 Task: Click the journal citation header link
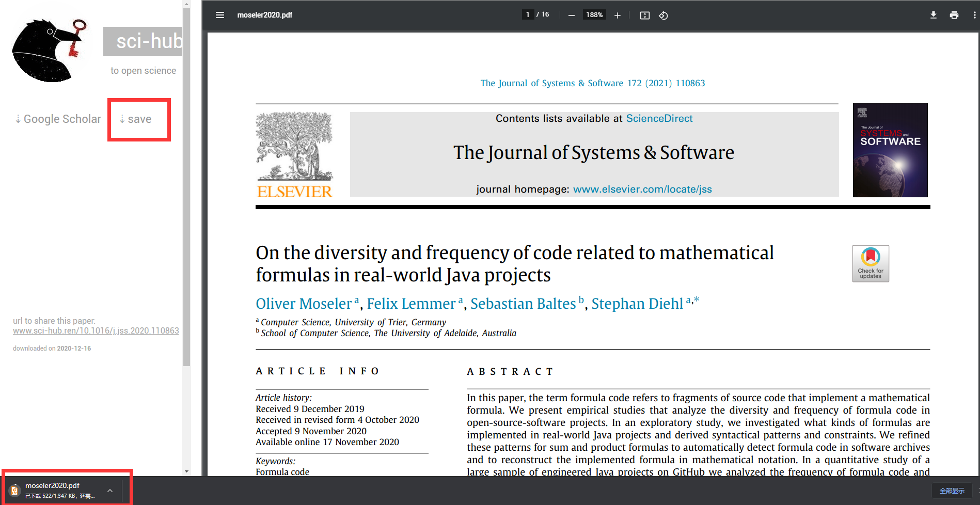pos(592,83)
